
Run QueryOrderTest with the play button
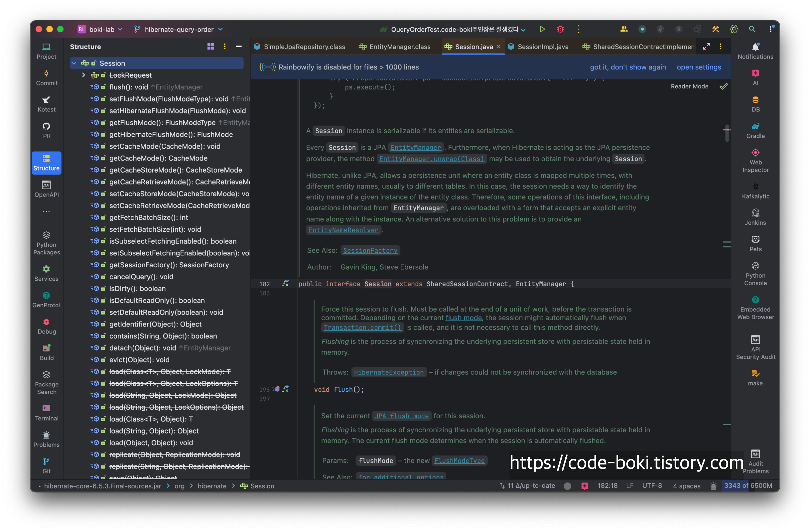point(542,29)
